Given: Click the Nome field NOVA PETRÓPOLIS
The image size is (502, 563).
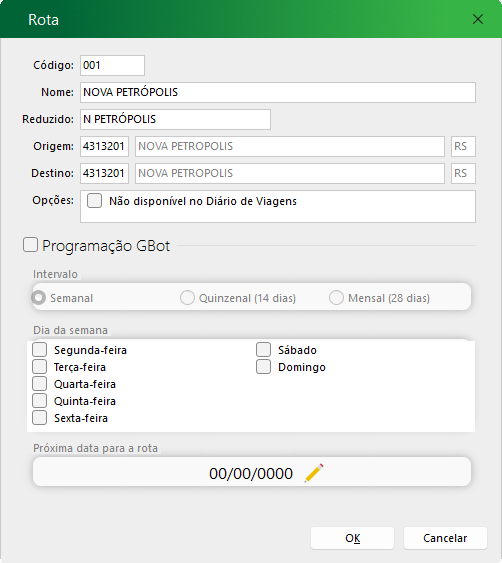Looking at the screenshot, I should (x=278, y=92).
